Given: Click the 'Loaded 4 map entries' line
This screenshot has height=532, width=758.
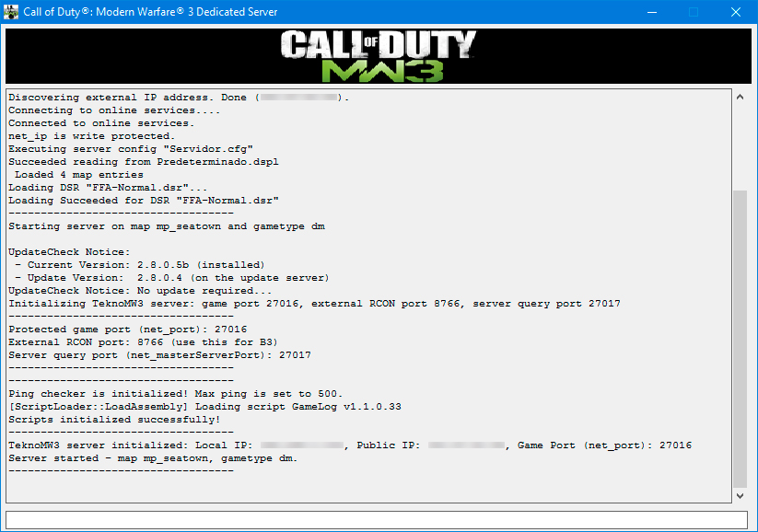Looking at the screenshot, I should pos(79,175).
